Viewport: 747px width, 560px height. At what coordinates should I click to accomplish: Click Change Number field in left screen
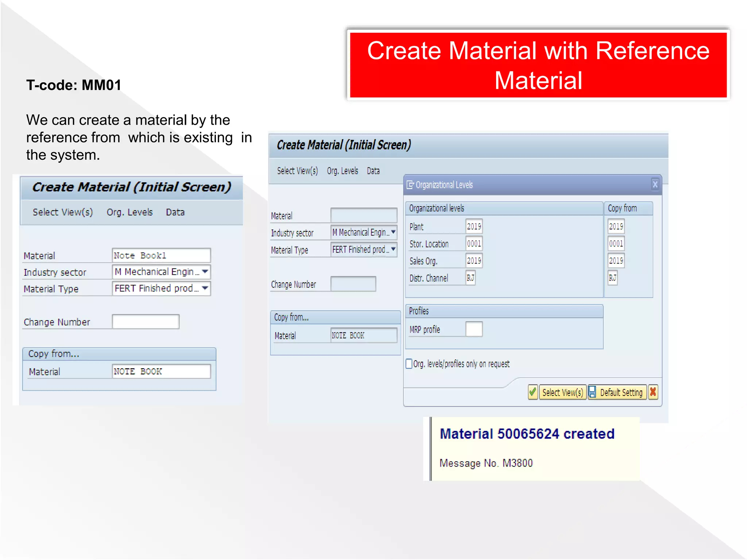point(146,322)
